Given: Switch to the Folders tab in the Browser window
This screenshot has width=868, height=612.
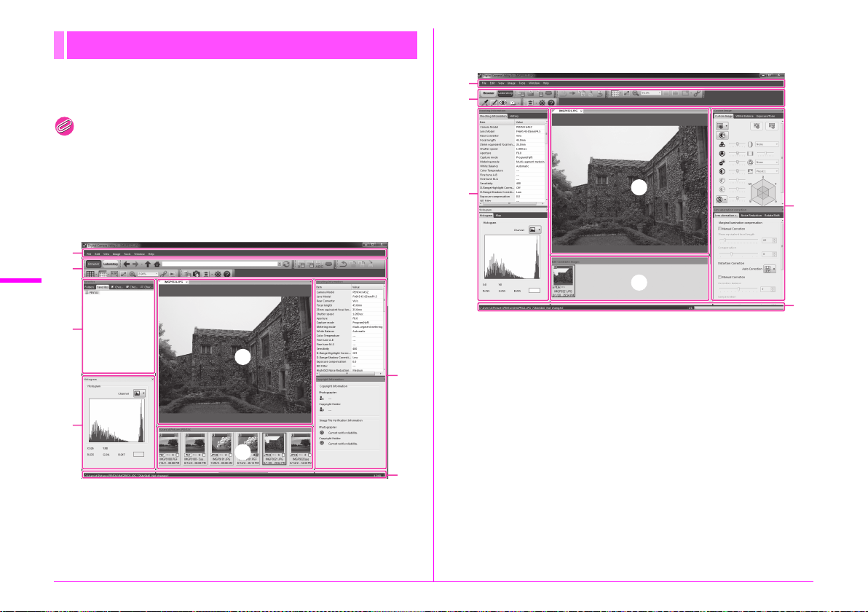Looking at the screenshot, I should pos(89,287).
